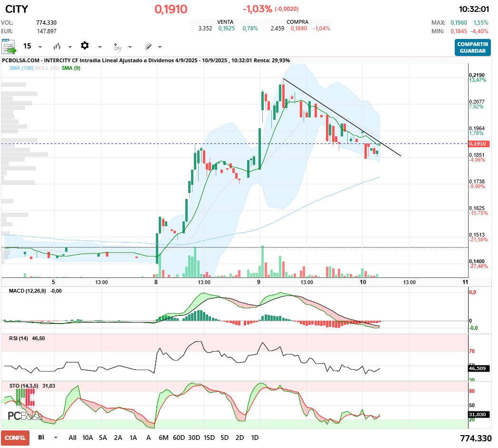Switch to the 15D time range

pos(209,438)
